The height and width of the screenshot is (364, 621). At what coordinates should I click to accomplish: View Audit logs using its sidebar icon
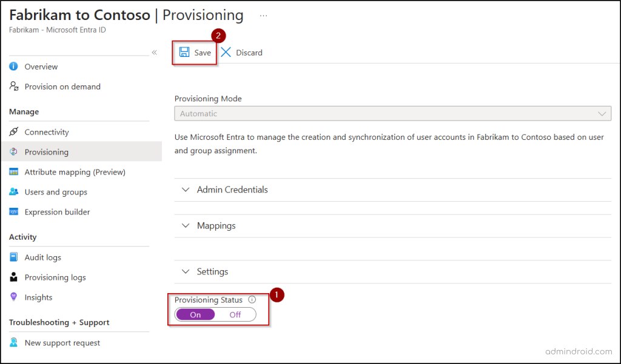[13, 257]
